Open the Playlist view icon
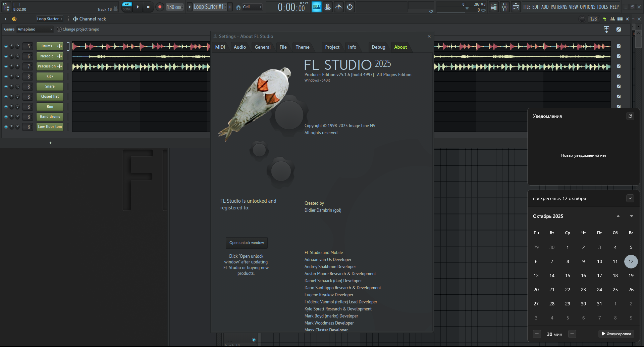Viewport: 644px width, 347px height. (494, 7)
